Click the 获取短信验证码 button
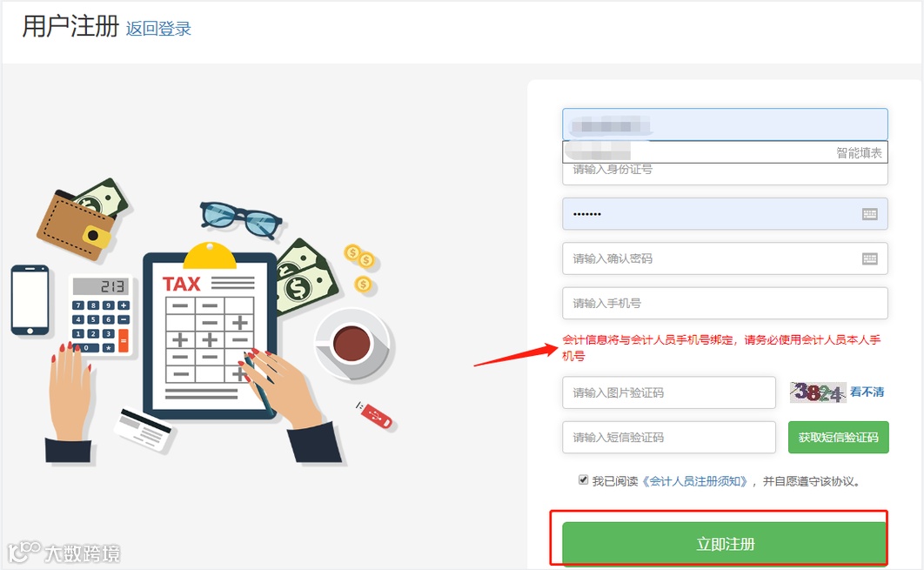This screenshot has width=924, height=570. (x=838, y=438)
